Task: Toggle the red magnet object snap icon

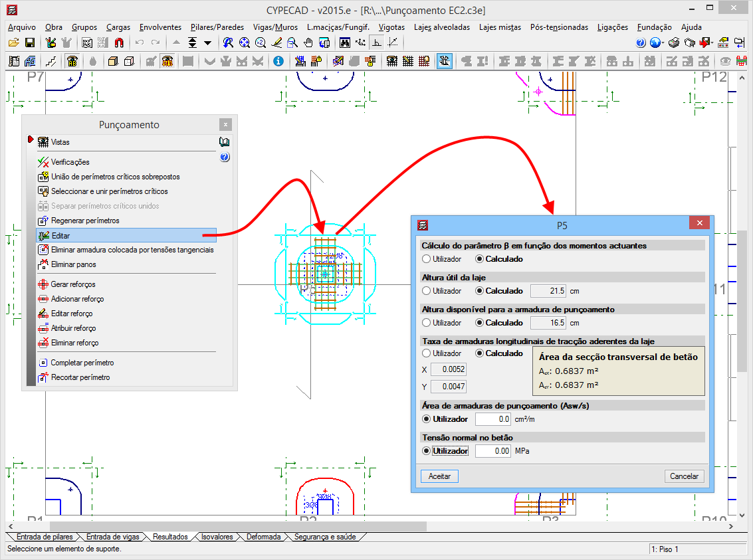Action: [119, 43]
